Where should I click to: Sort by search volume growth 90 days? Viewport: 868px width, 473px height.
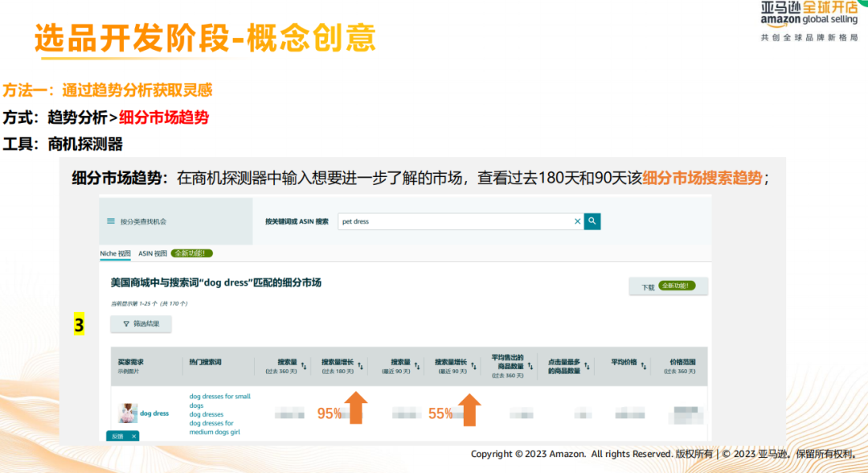473,366
